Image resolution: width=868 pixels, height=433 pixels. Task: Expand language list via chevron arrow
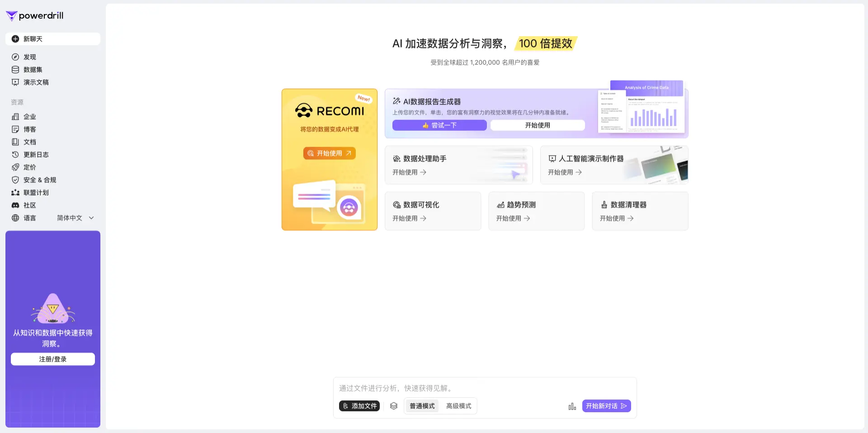coord(91,218)
